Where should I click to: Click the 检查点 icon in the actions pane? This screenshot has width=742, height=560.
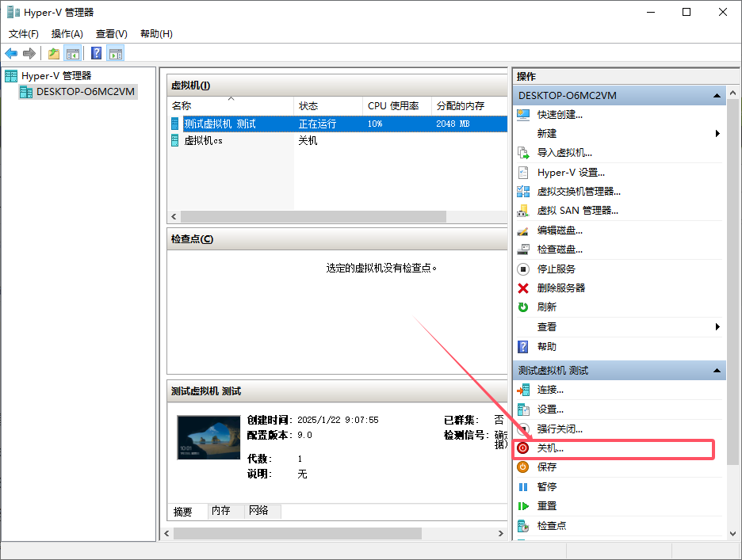[523, 526]
